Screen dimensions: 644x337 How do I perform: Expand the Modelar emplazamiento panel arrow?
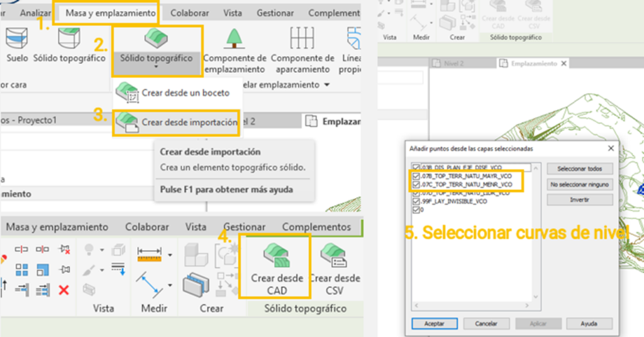(327, 85)
